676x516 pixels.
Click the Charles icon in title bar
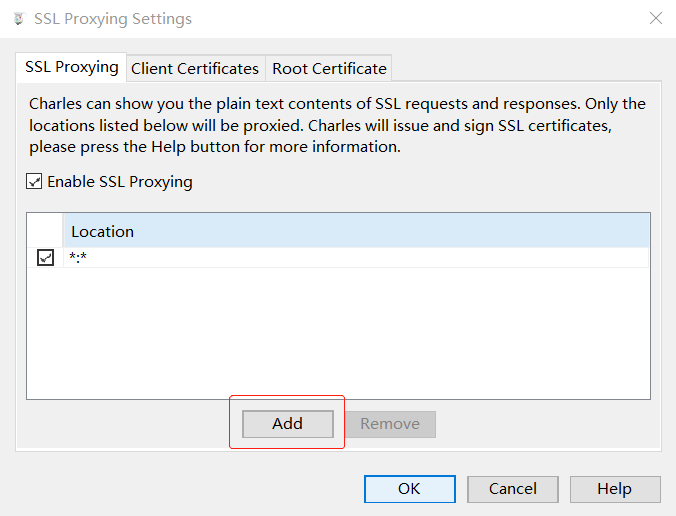point(18,19)
